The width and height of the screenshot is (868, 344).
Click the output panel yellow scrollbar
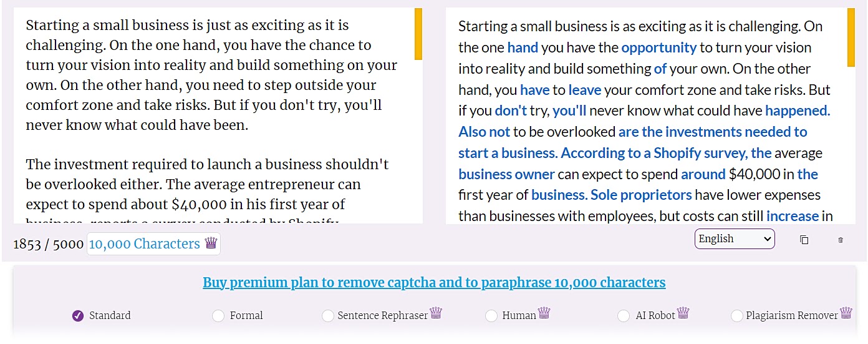tap(851, 37)
